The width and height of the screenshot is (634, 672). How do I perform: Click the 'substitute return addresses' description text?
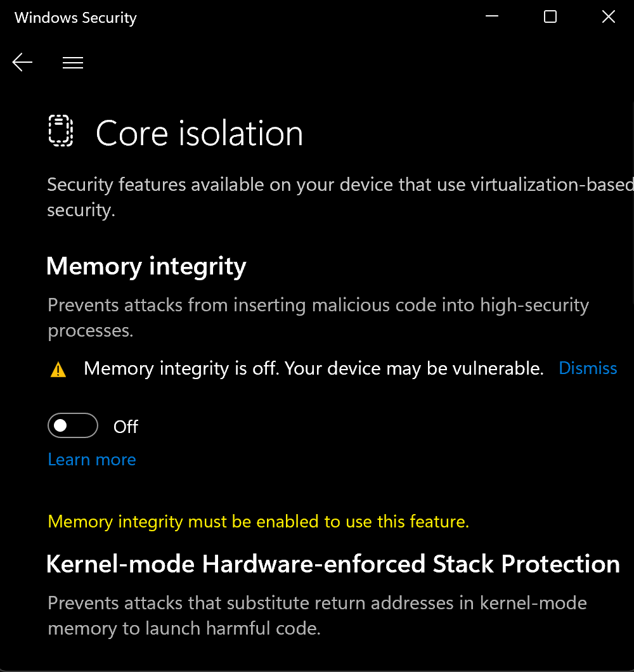(x=317, y=603)
